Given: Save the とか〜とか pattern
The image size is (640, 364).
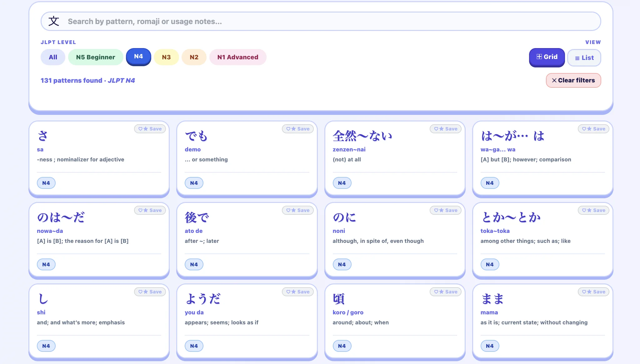Looking at the screenshot, I should tap(593, 210).
